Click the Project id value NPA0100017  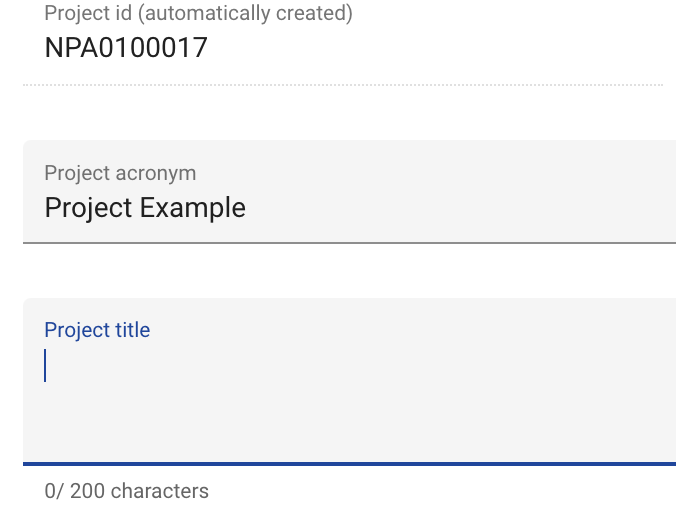click(x=126, y=48)
